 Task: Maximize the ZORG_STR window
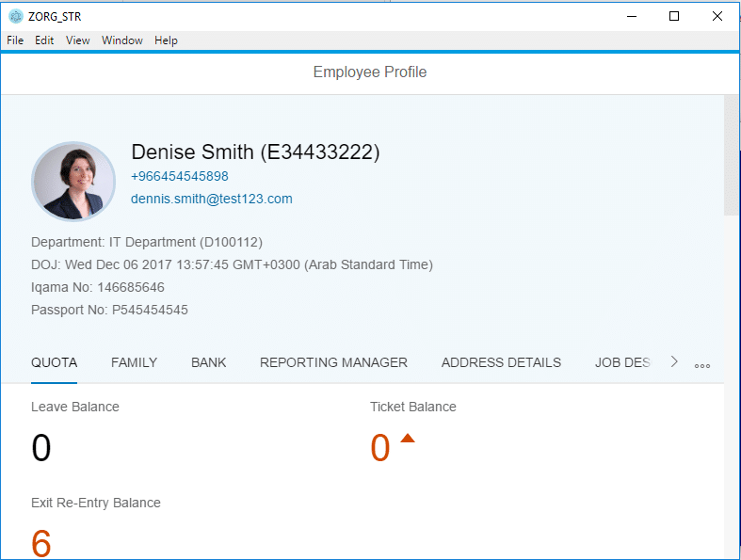coord(674,16)
